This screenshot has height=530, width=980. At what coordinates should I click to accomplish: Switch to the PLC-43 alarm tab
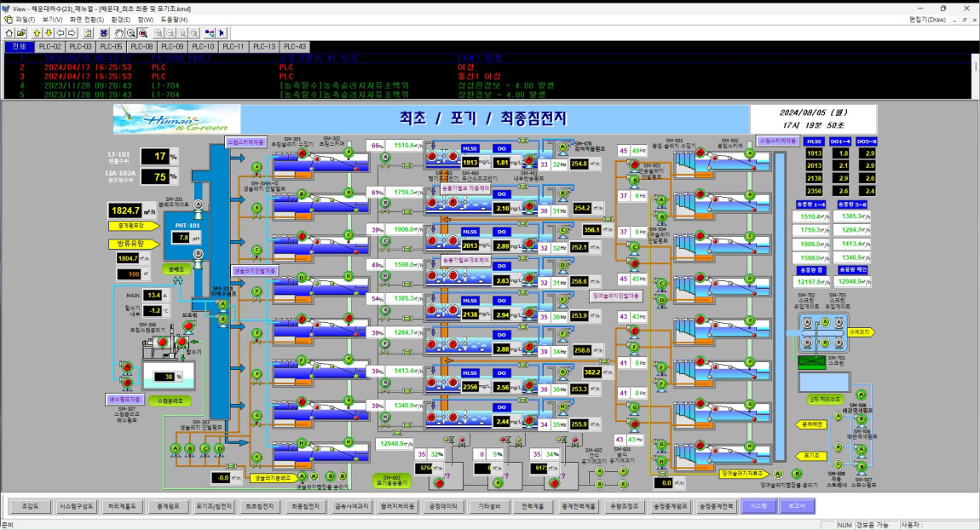coord(295,47)
